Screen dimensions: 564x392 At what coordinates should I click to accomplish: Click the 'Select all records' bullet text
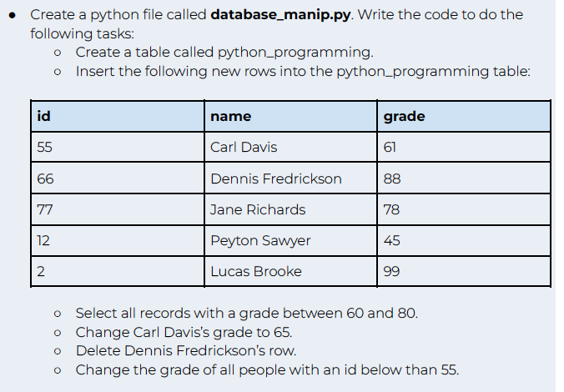coord(247,314)
